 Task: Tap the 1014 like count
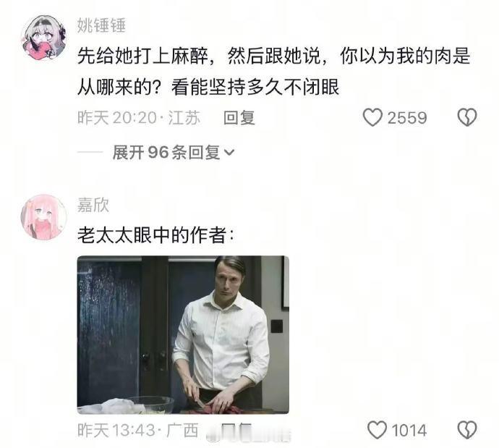click(x=409, y=431)
